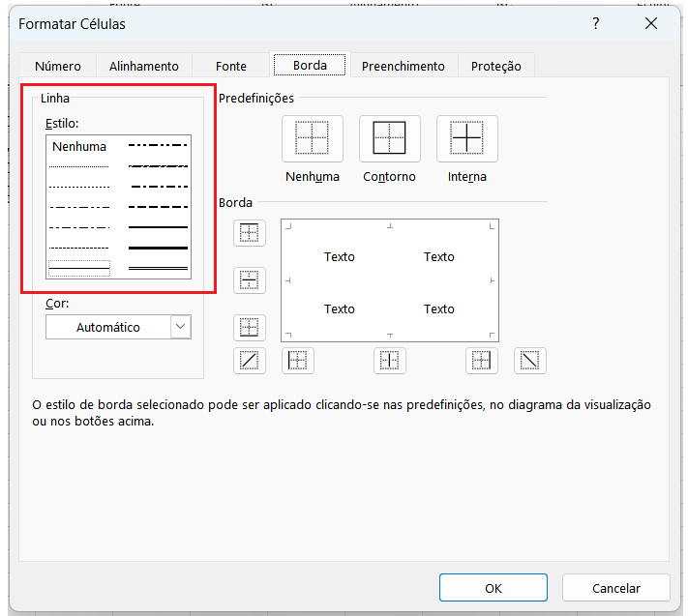688x616 pixels.
Task: Open dialog help with question mark
Action: [x=596, y=23]
